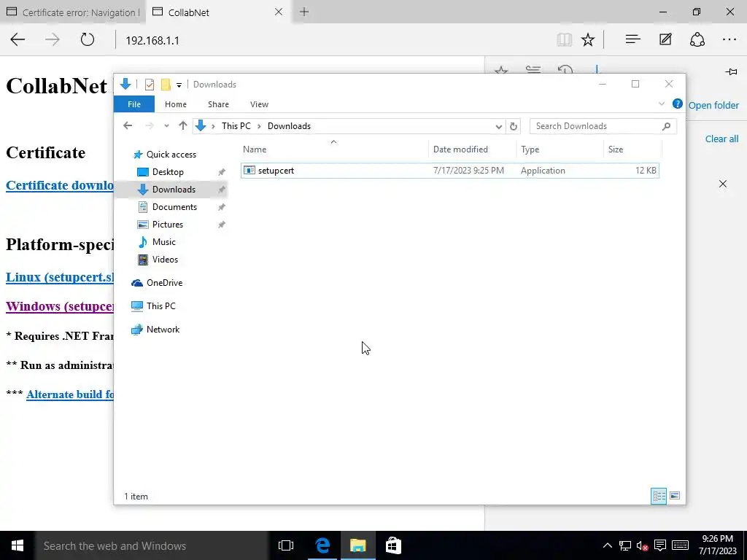Make a Web Note in Edge
This screenshot has width=747, height=560.
click(665, 39)
